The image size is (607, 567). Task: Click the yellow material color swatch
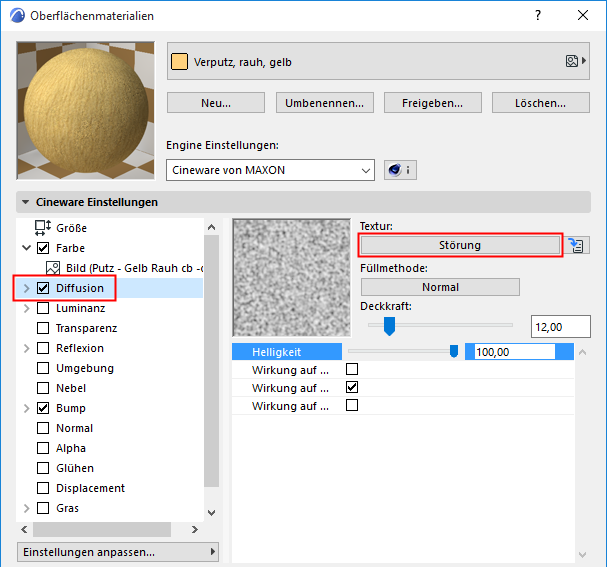(179, 62)
